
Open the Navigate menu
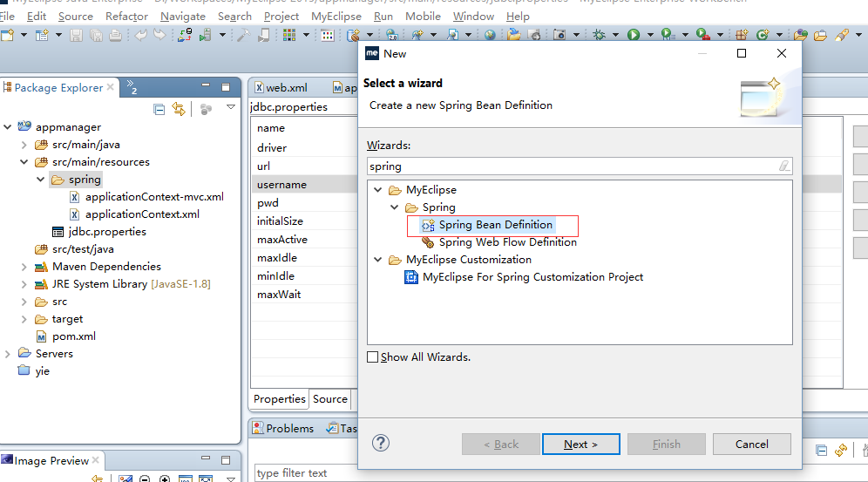[x=183, y=16]
